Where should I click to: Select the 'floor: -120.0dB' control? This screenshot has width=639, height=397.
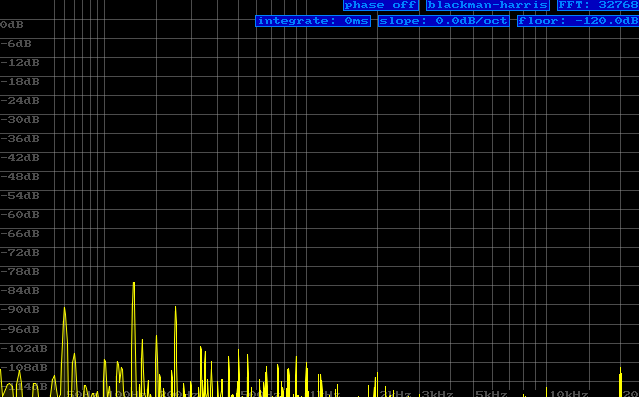[x=578, y=21]
